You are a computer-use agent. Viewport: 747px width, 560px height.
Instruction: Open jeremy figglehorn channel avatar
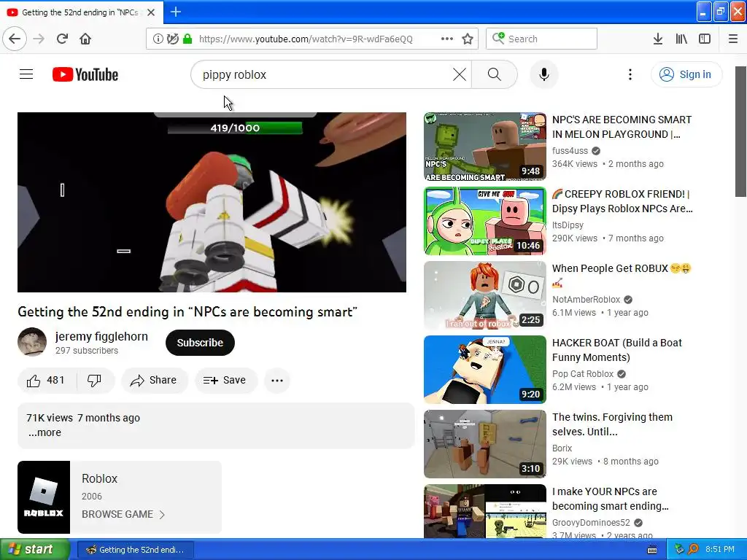click(x=32, y=342)
